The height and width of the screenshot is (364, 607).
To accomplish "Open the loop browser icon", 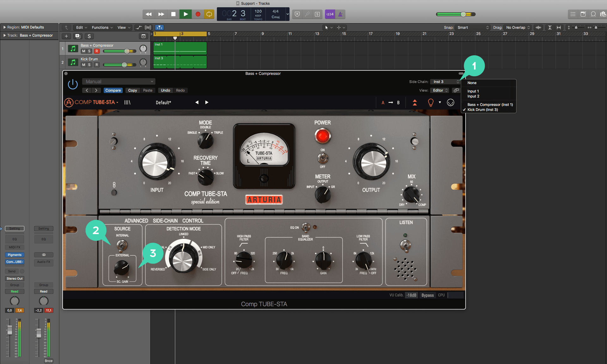I will click(x=593, y=14).
